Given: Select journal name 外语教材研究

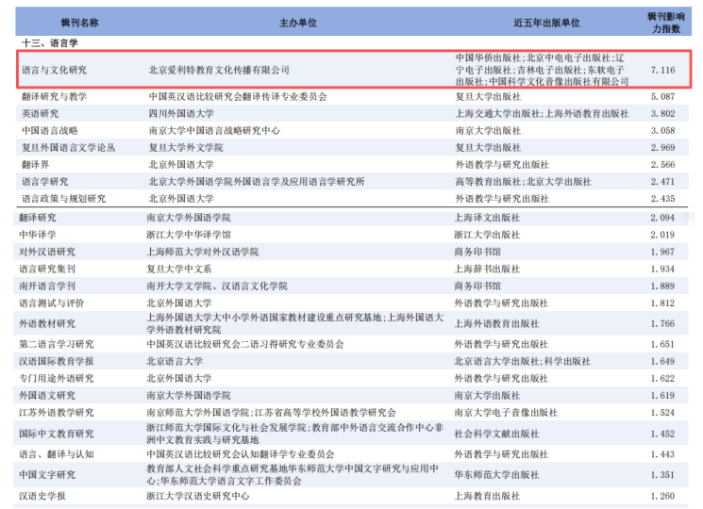Looking at the screenshot, I should pos(47,324).
